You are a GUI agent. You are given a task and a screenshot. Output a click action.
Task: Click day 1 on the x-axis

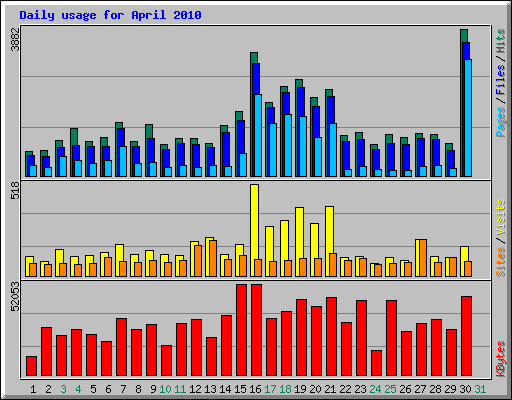pyautogui.click(x=33, y=389)
